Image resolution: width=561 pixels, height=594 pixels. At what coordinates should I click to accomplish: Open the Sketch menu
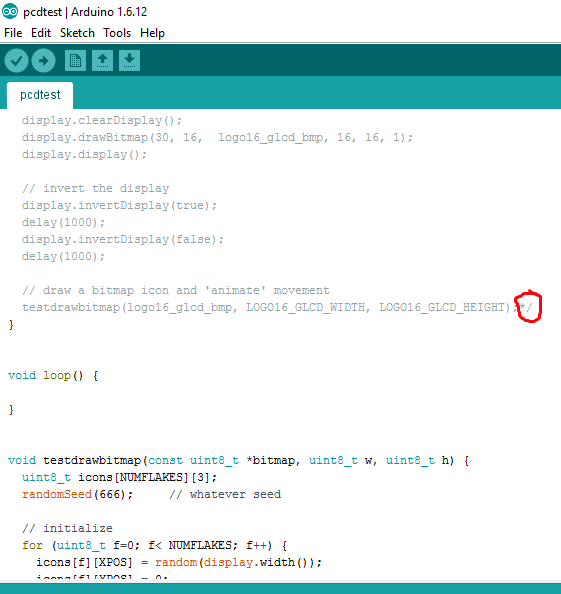coord(77,33)
